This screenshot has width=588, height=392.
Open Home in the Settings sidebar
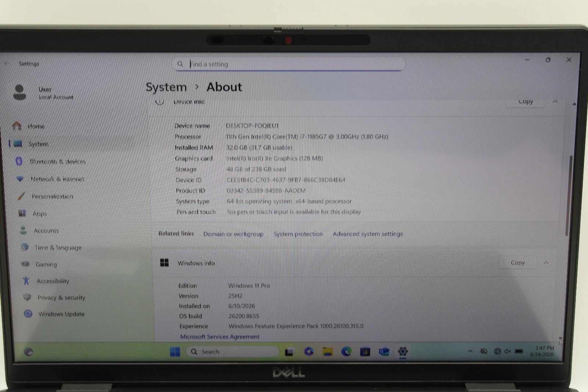36,126
